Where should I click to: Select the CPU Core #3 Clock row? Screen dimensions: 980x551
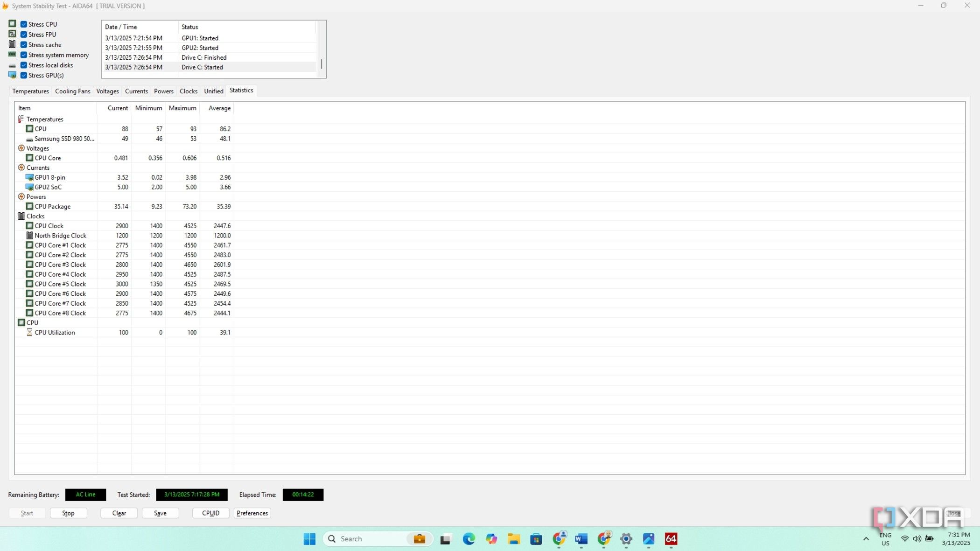pyautogui.click(x=124, y=265)
